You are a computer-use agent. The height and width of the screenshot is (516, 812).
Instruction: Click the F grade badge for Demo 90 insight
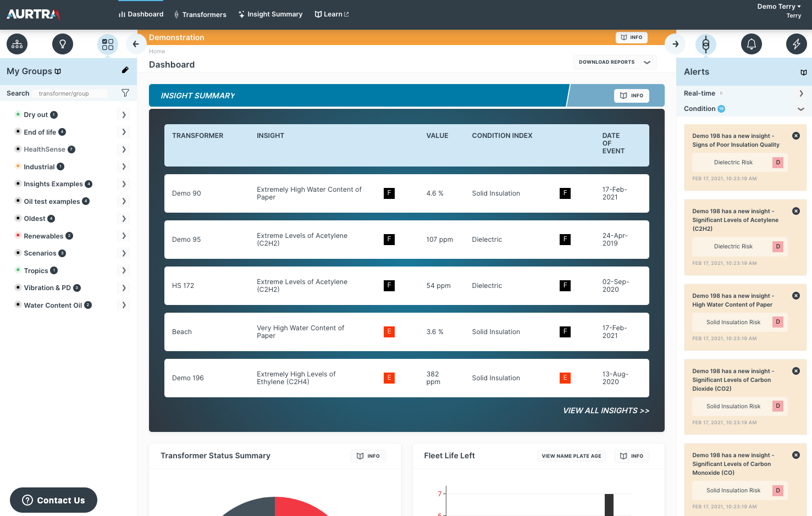click(389, 193)
